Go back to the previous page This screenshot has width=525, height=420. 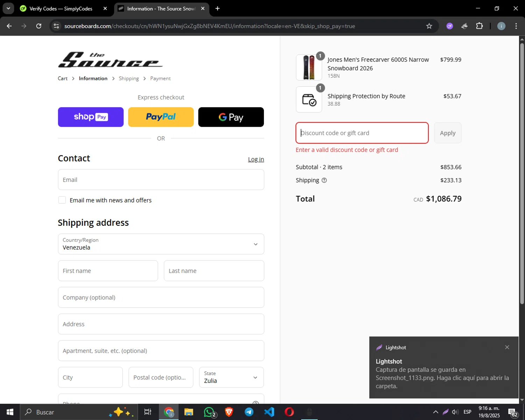(x=9, y=26)
